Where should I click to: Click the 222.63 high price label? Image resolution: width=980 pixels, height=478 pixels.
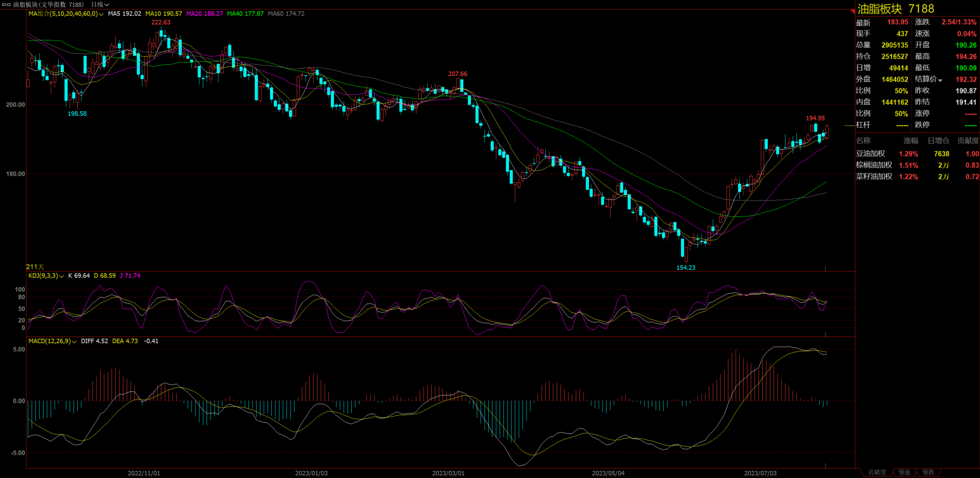point(161,22)
